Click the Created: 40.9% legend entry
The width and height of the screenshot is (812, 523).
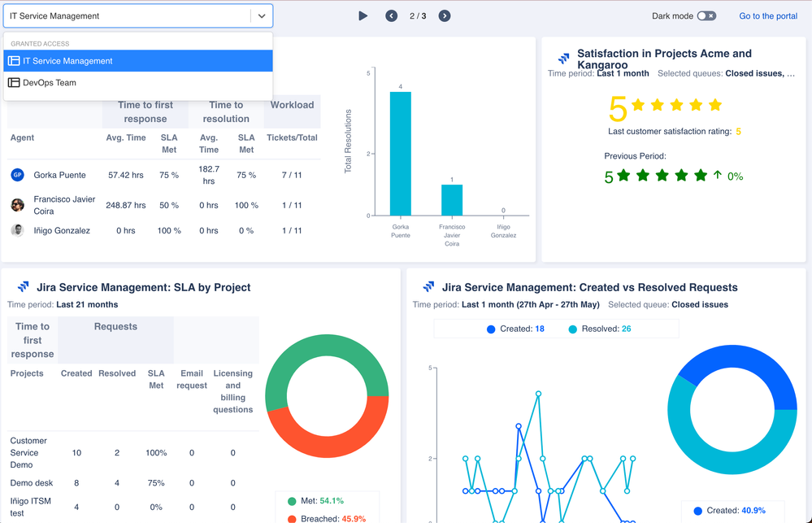(x=729, y=511)
